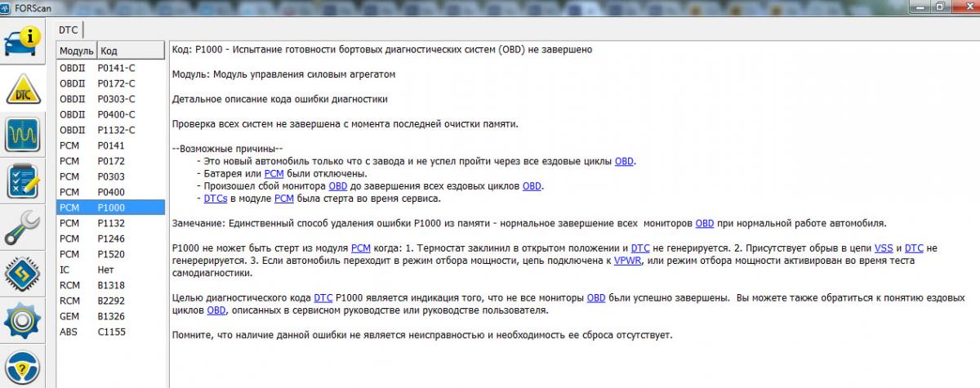This screenshot has width=980, height=388.
Task: Select the ABS C1155 row
Action: 110,332
